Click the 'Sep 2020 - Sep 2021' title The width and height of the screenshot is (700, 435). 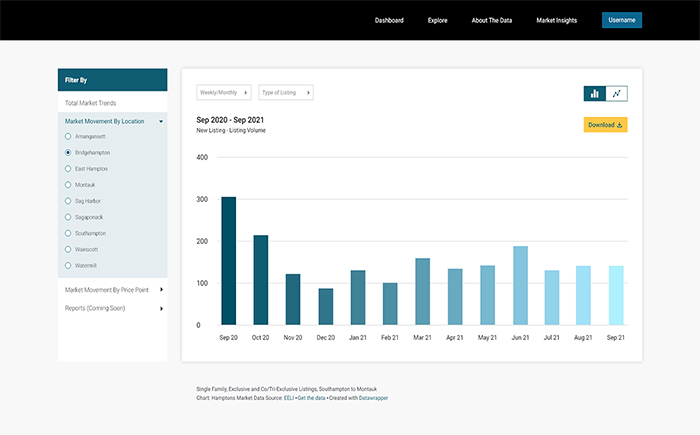point(230,120)
